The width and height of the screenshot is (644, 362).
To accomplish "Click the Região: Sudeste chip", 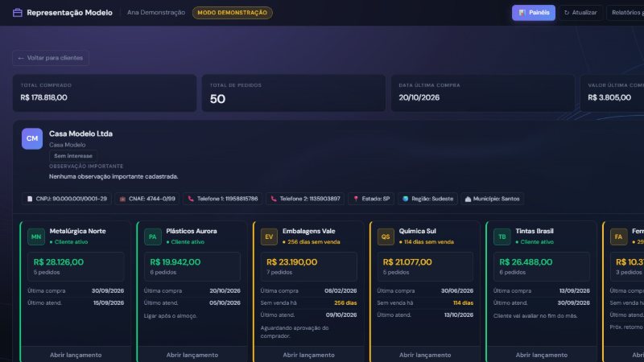I will click(427, 199).
